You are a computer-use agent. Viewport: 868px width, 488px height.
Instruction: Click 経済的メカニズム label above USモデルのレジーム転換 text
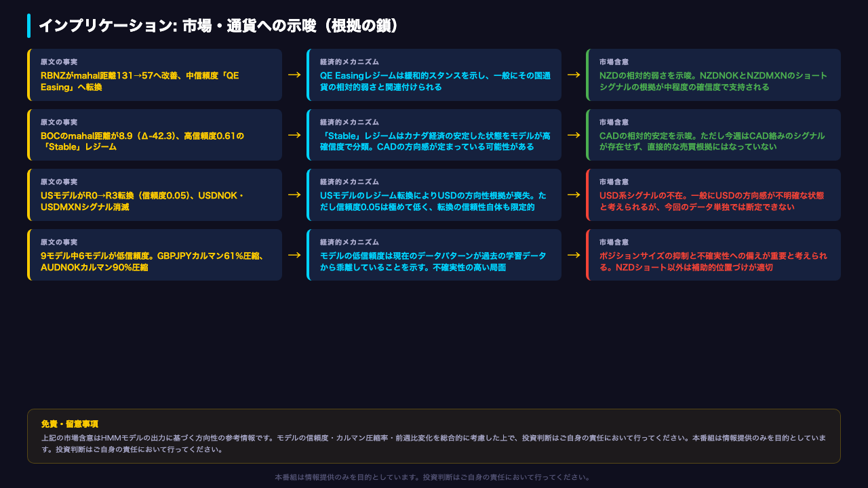[x=350, y=182]
